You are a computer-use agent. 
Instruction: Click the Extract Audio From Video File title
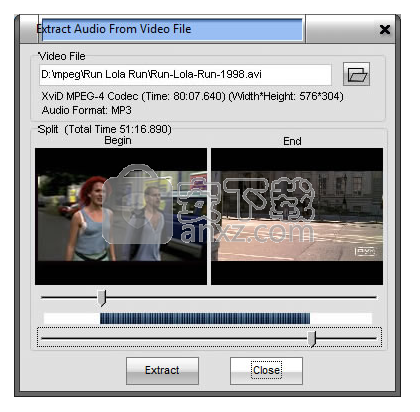point(114,29)
